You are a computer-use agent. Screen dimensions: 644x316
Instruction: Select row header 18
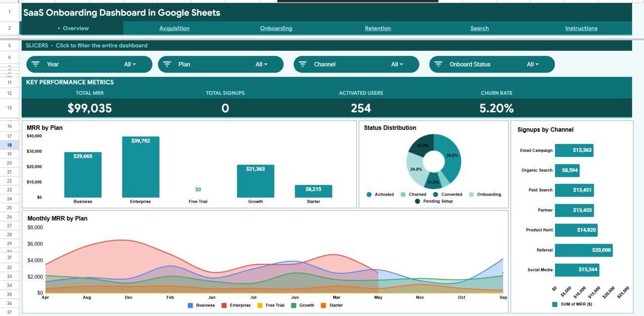10,145
